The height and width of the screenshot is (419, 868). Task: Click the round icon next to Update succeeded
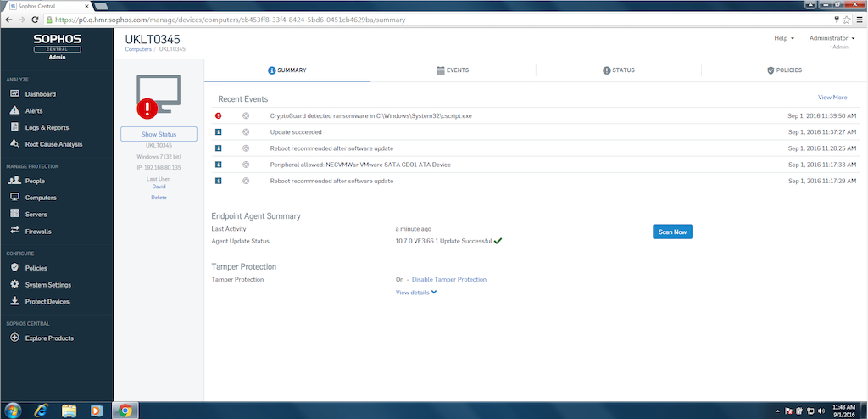coord(246,132)
